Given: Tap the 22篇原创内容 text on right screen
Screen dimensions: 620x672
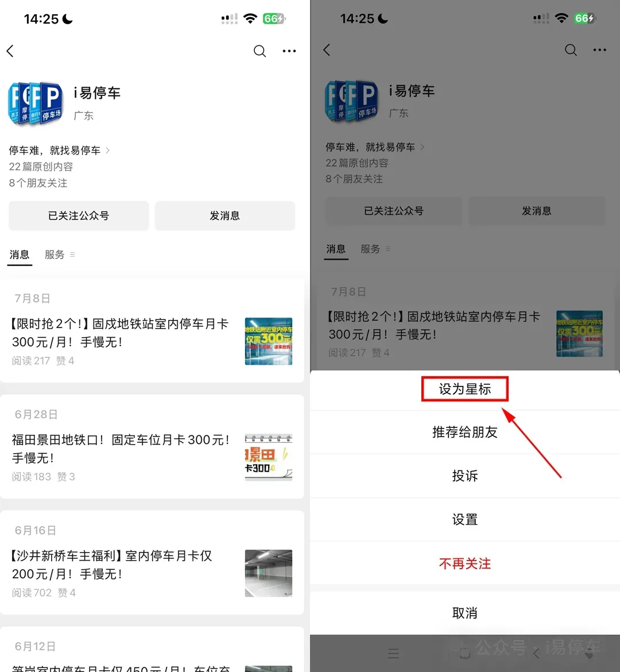Looking at the screenshot, I should [x=357, y=163].
